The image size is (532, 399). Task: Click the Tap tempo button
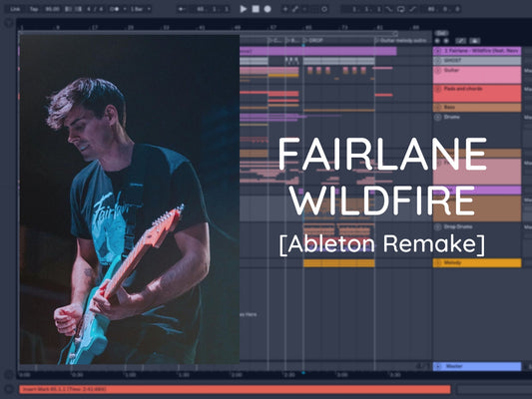(x=34, y=9)
